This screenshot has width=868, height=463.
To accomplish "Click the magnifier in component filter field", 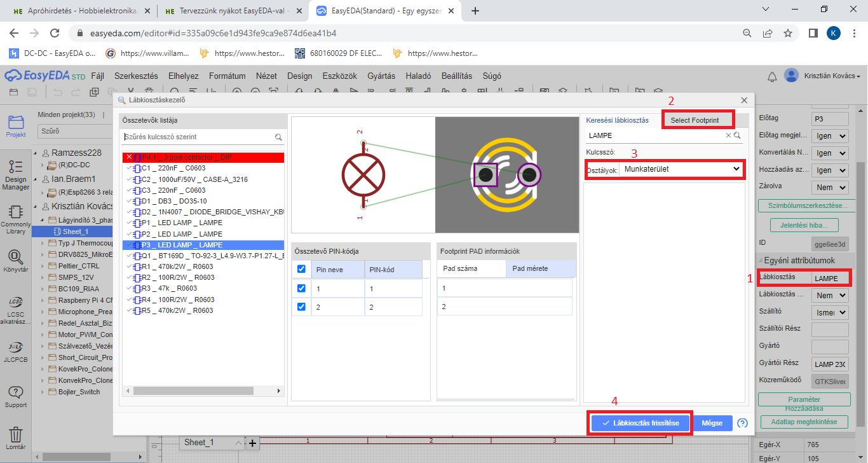I will [x=278, y=137].
